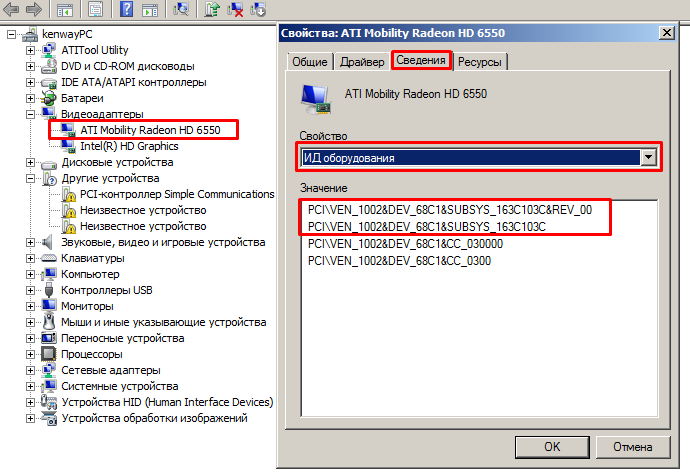Click device icon in properties dialog header
The width and height of the screenshot is (690, 476).
[316, 100]
